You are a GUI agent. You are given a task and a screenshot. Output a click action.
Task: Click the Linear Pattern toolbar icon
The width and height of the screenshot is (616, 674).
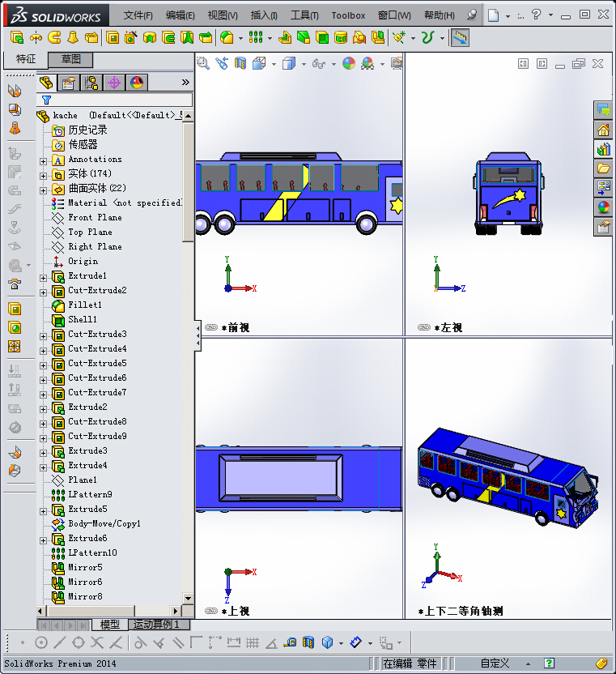click(256, 38)
